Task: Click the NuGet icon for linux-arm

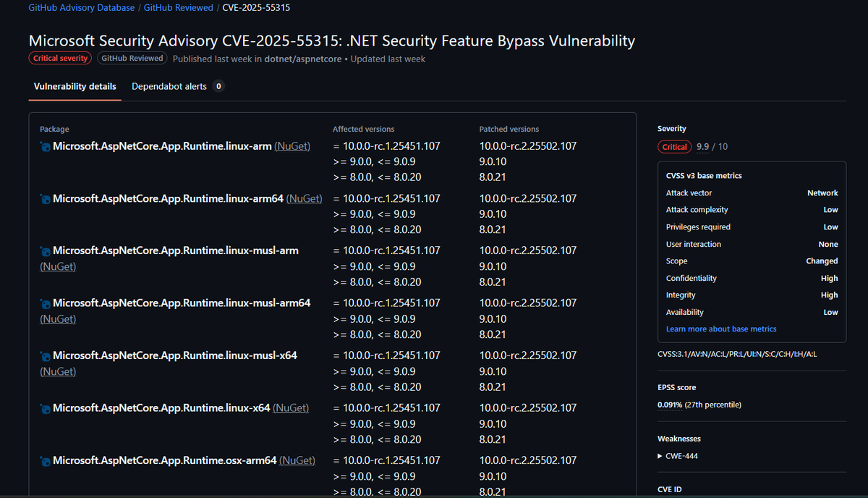Action: (45, 147)
